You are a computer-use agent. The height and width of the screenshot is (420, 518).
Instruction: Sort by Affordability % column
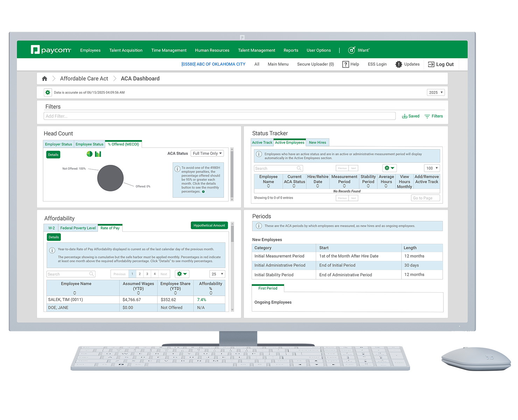pos(211,293)
